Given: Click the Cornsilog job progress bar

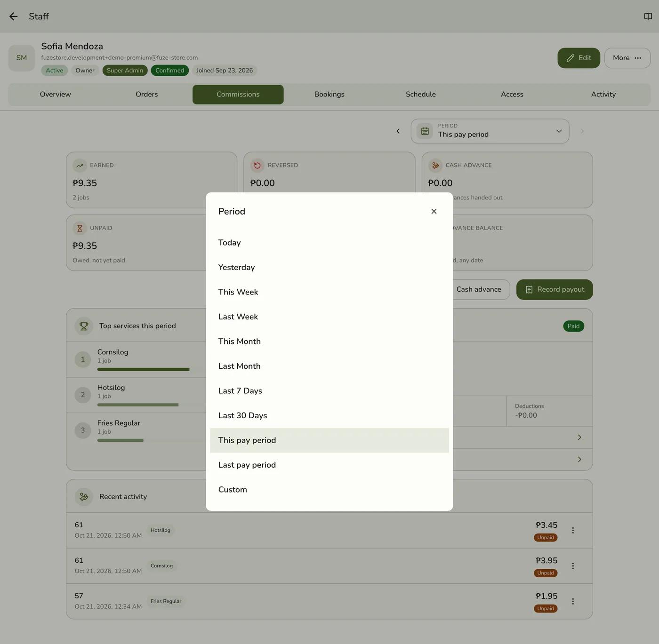Looking at the screenshot, I should click(x=144, y=369).
